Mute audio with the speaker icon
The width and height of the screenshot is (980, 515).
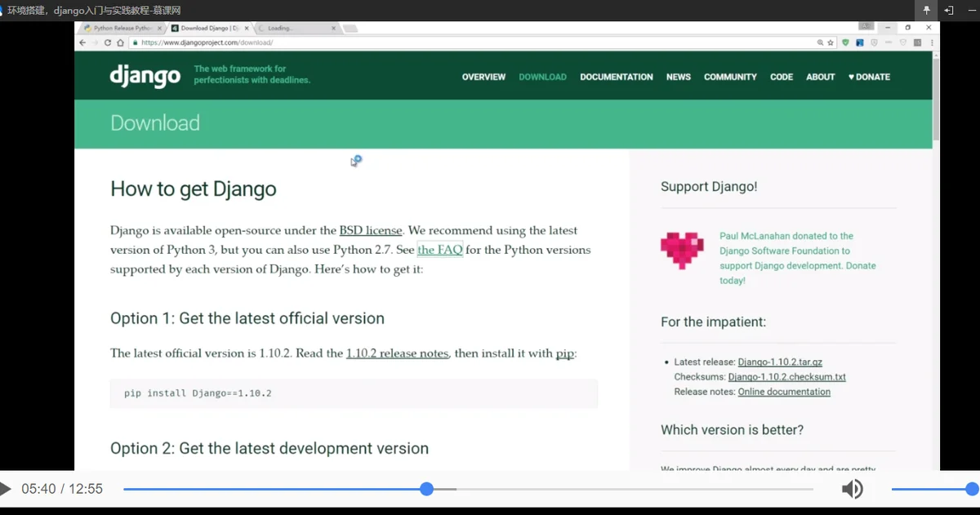pyautogui.click(x=852, y=489)
